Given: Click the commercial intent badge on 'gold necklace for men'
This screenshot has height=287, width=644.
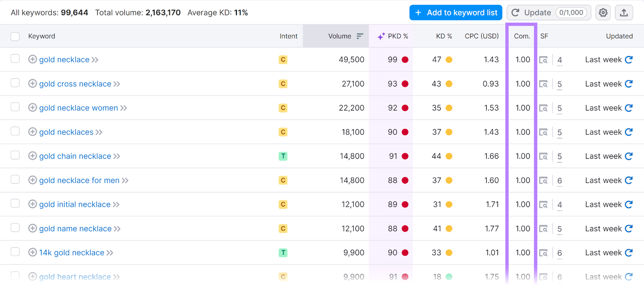Looking at the screenshot, I should 283,180.
